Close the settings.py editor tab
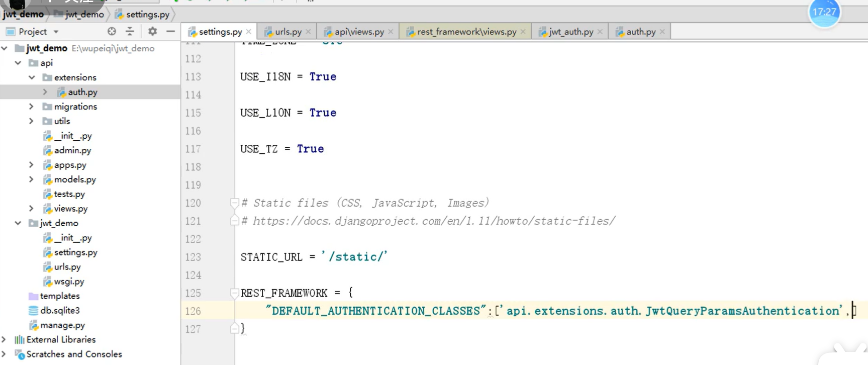Screen dimensions: 868x365 (x=249, y=32)
